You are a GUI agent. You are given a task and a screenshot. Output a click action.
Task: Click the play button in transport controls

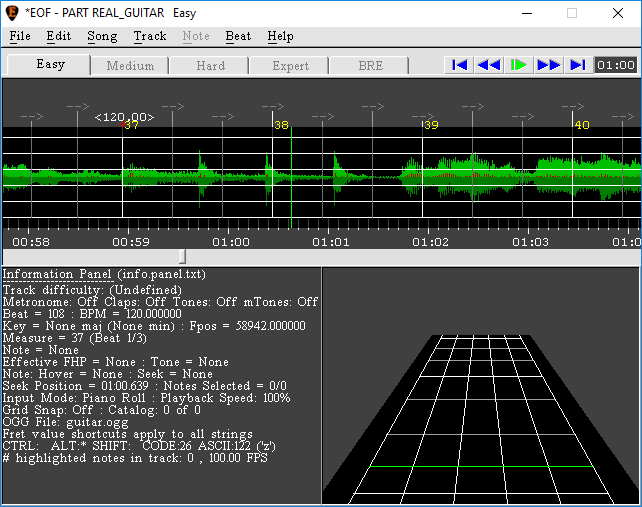coord(518,65)
